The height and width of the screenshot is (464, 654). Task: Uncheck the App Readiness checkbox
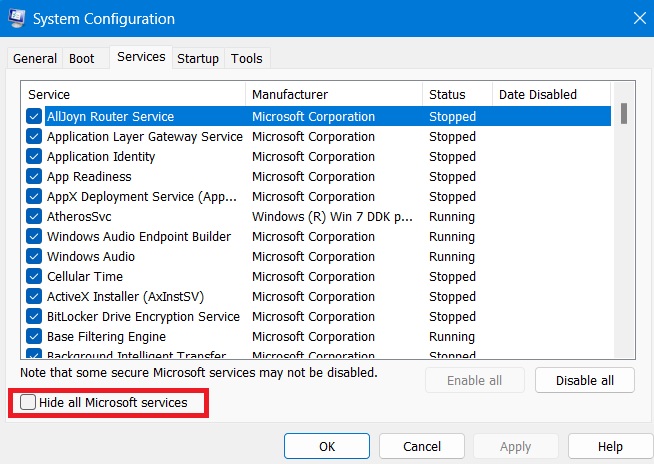click(34, 177)
